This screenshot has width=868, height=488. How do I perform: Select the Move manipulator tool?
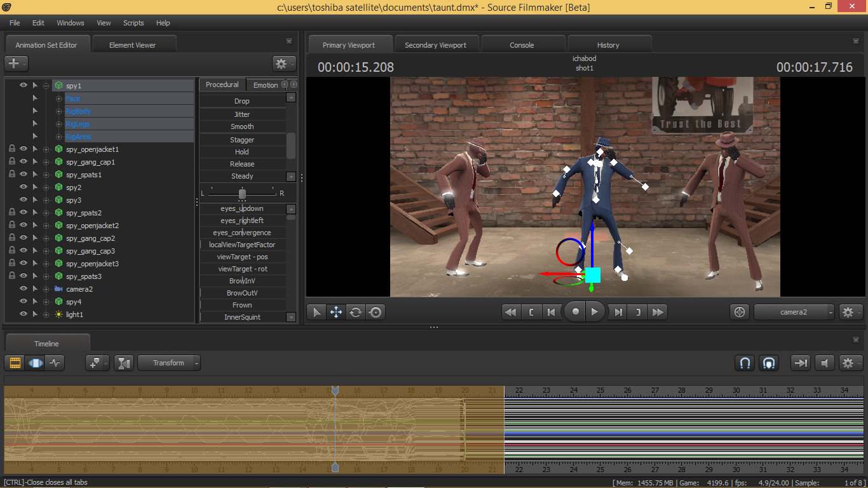(x=336, y=312)
